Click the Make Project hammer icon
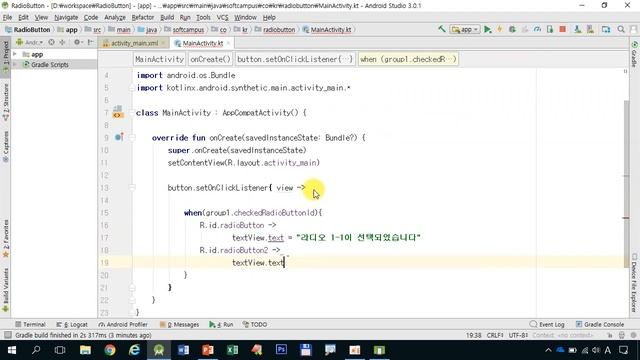The image size is (640, 360). tap(442, 29)
